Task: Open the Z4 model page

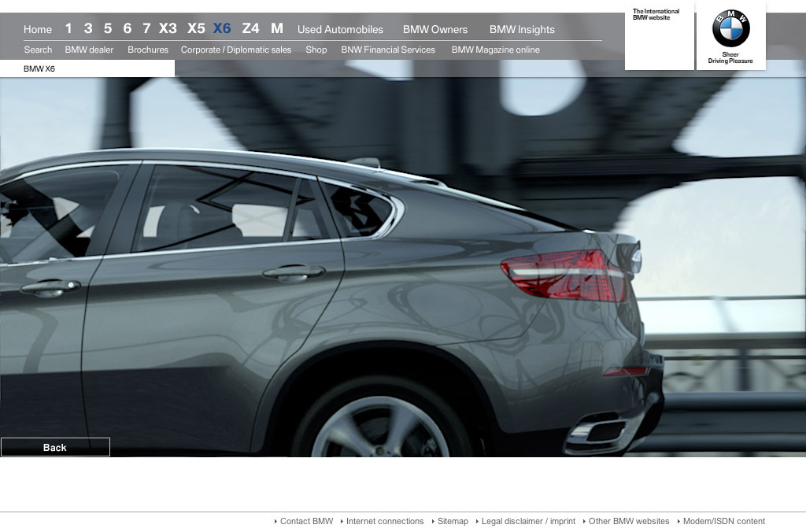Action: pyautogui.click(x=251, y=28)
